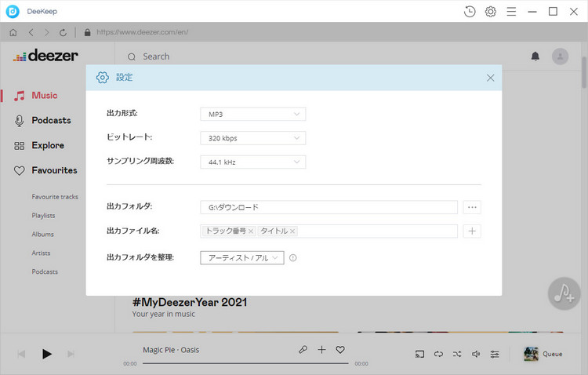Image resolution: width=588 pixels, height=375 pixels.
Task: Click the Magic Pie · Oasis track title
Action: 171,350
